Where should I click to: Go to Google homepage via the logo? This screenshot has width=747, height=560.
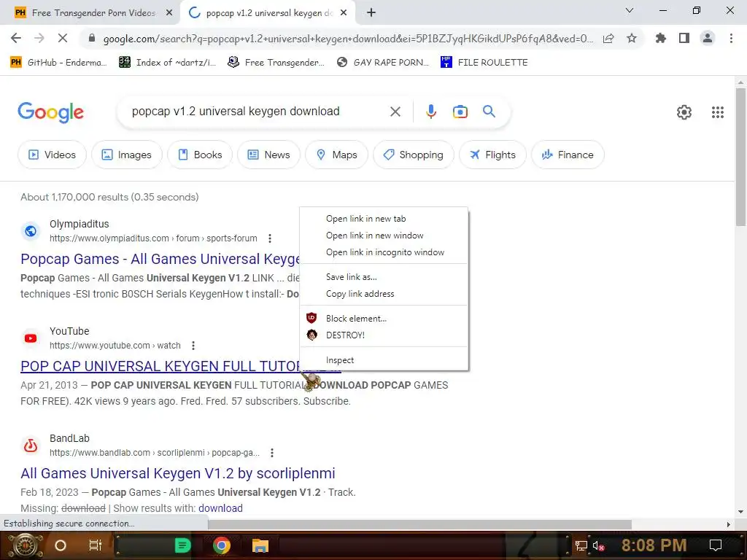50,112
